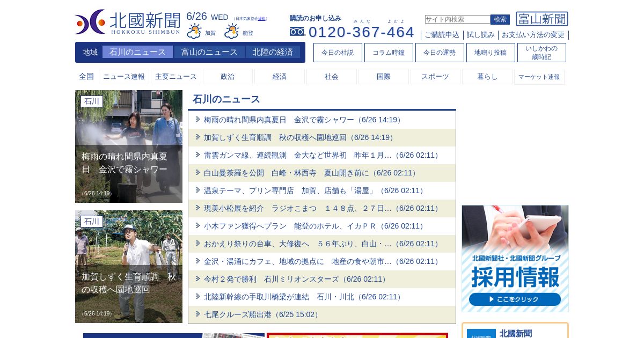The height and width of the screenshot is (338, 644).
Task: Click in the サイト内検索 search field
Action: tap(457, 19)
